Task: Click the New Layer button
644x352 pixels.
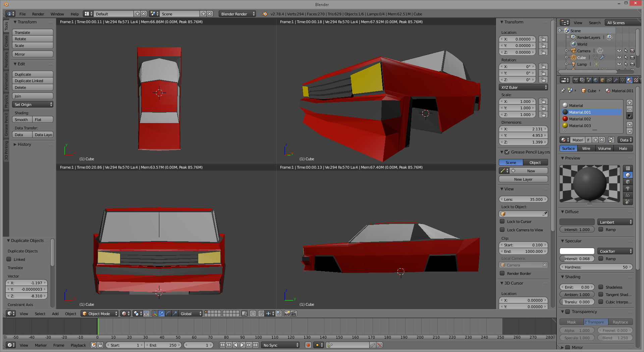Action: click(x=523, y=179)
